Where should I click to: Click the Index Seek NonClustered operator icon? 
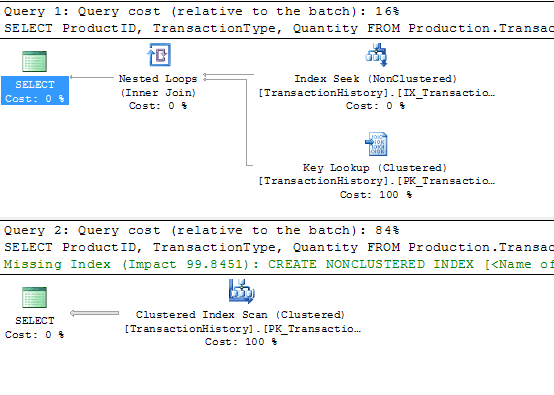[377, 55]
